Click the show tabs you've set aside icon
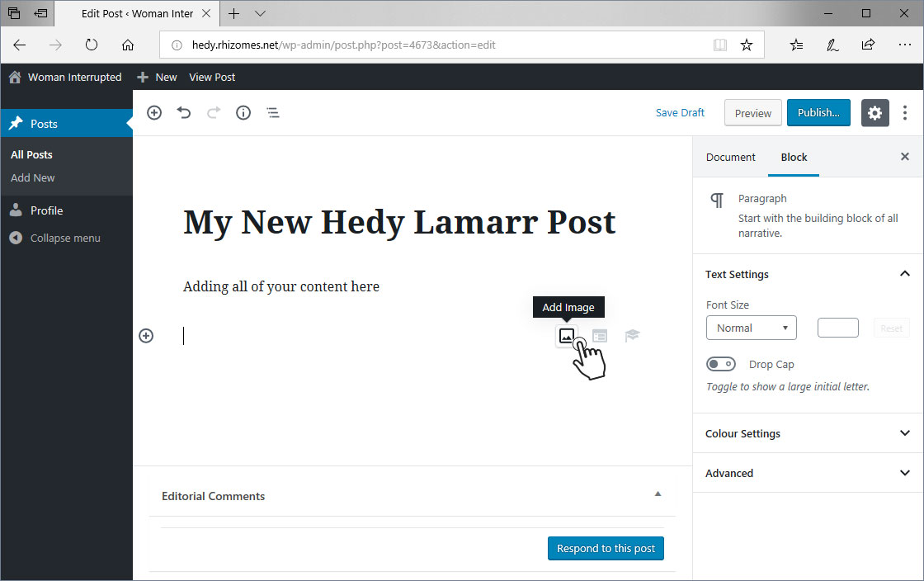Image resolution: width=924 pixels, height=581 pixels. tap(13, 13)
